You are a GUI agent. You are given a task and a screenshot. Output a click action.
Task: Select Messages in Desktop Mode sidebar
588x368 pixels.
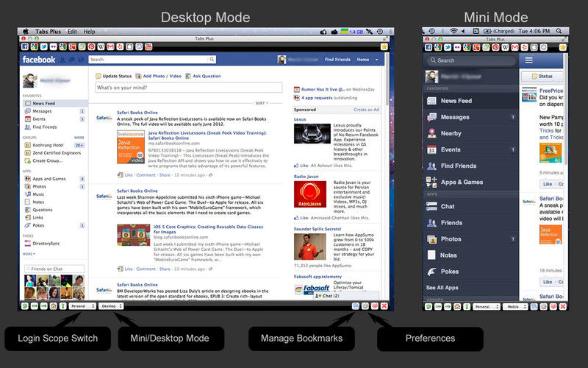click(55, 111)
